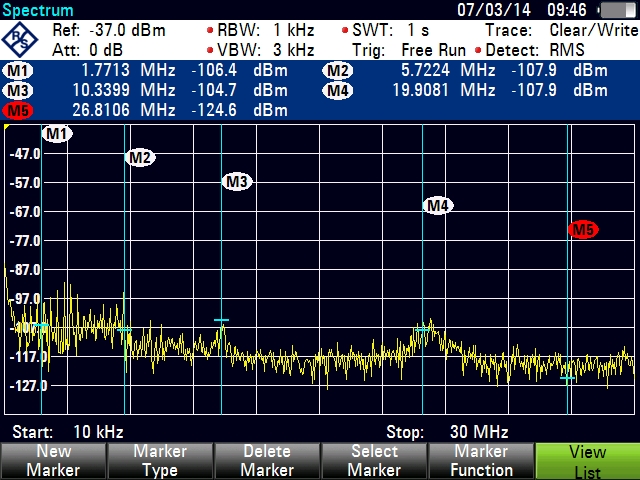Click the 19.9081 MHz marker frequency
The image size is (640, 480).
pyautogui.click(x=444, y=90)
